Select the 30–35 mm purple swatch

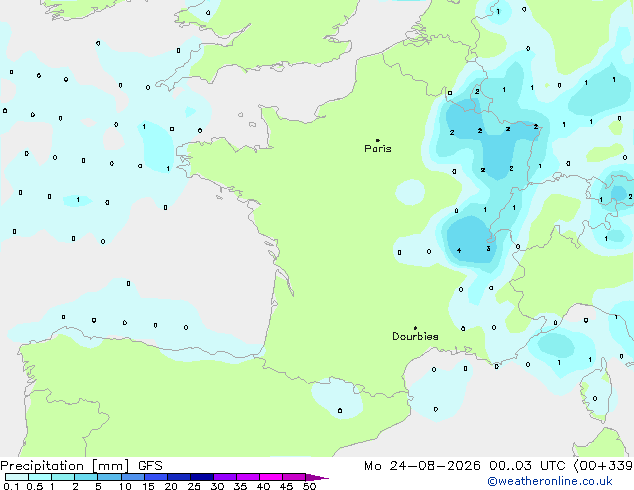(x=225, y=477)
